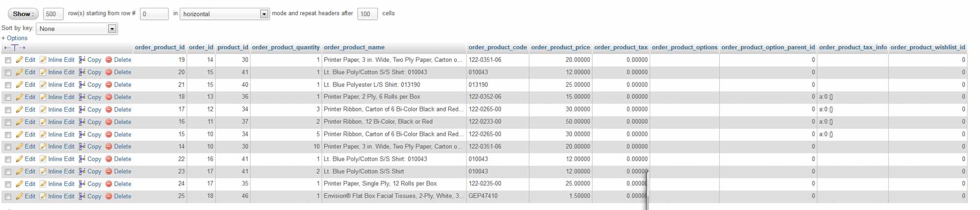Check the box for order_product_id 24
This screenshot has width=980, height=210.
click(8, 184)
